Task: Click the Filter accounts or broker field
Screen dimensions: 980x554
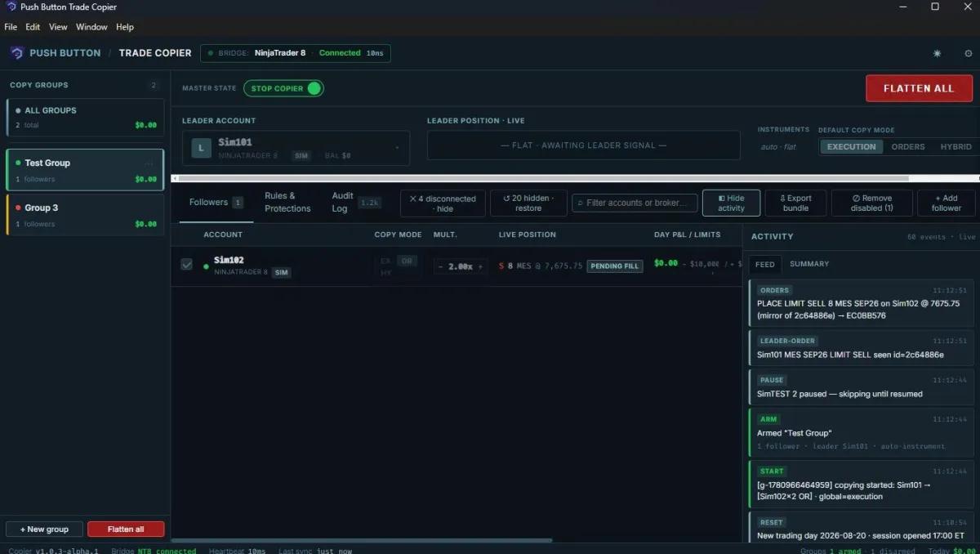Action: click(x=635, y=203)
